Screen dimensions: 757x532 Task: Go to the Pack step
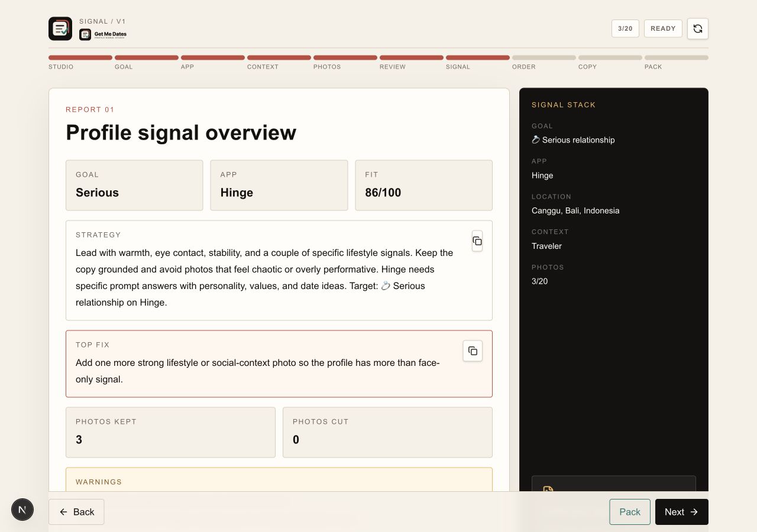[x=677, y=62]
